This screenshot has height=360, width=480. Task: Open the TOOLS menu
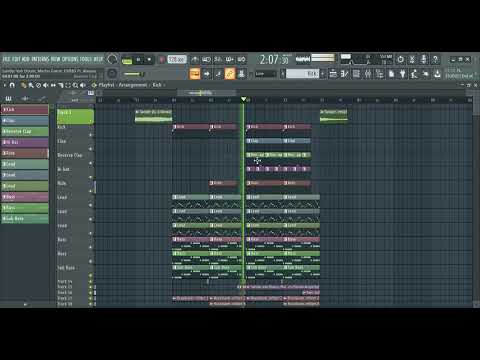pyautogui.click(x=85, y=59)
